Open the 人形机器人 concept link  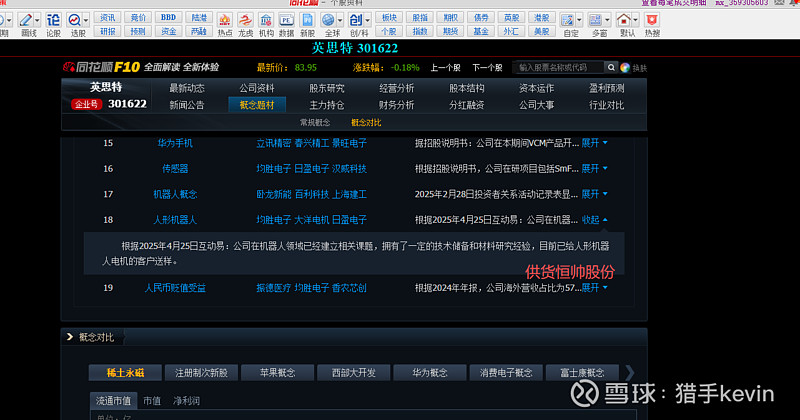175,220
